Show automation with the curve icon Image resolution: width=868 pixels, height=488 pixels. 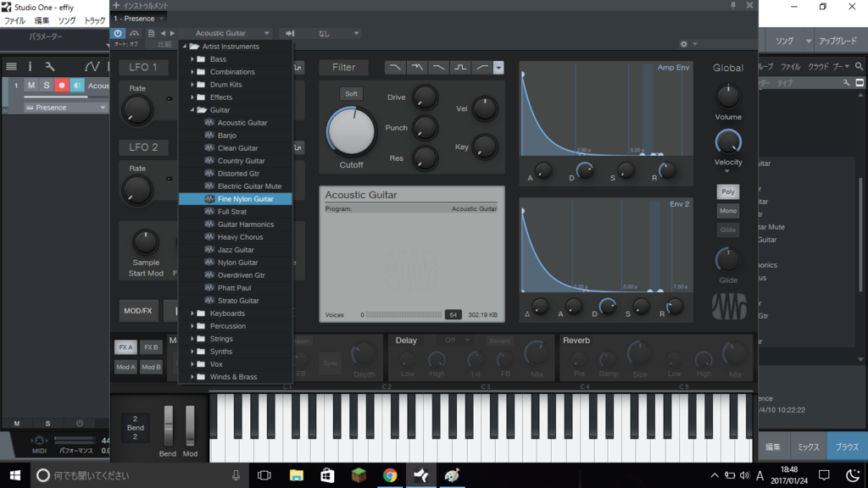(92, 67)
